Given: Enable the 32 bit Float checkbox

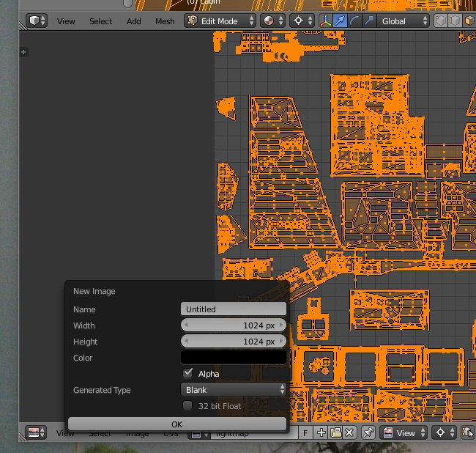Looking at the screenshot, I should coord(187,405).
